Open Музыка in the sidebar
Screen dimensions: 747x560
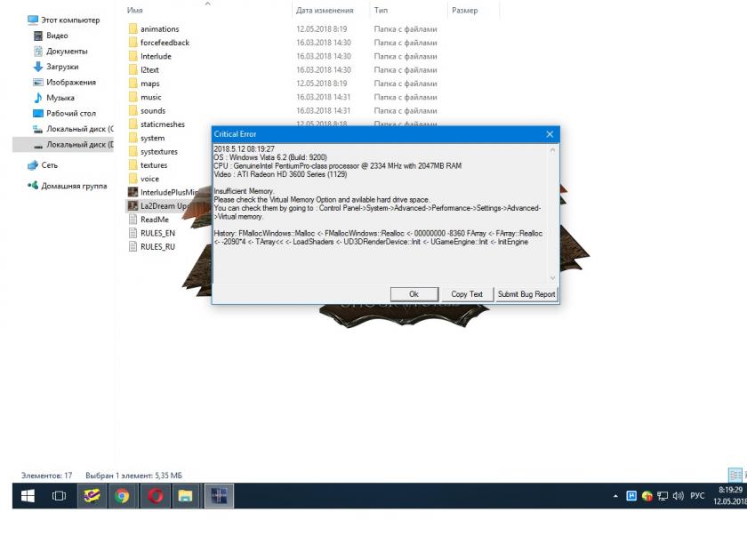[60, 98]
